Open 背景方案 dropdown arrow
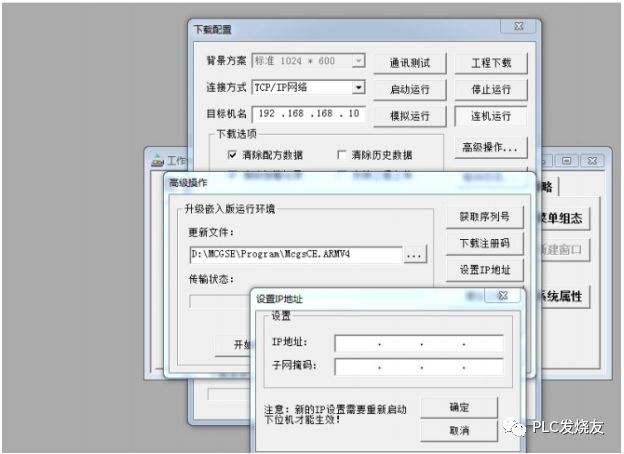This screenshot has height=454, width=624. tap(358, 61)
